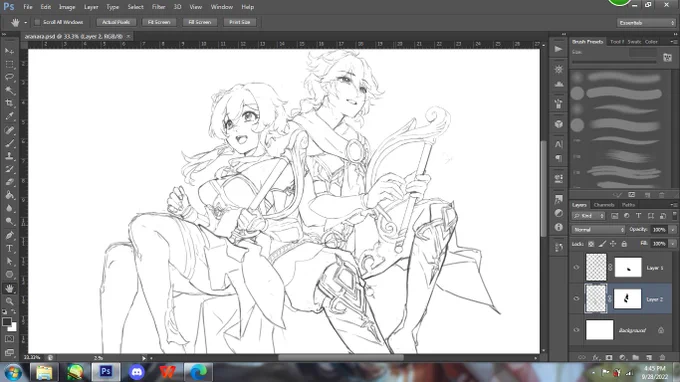Hide the Background layer eye
Viewport: 680px width, 382px height.
pos(576,330)
